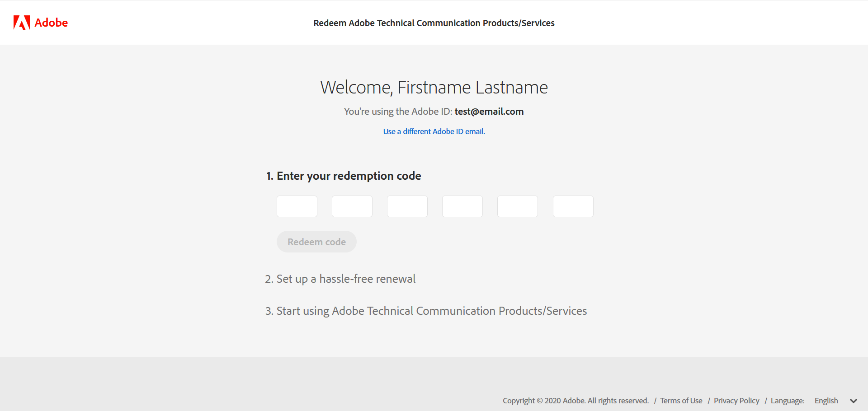The height and width of the screenshot is (411, 868).
Task: Click the chevron next to English
Action: click(x=854, y=401)
